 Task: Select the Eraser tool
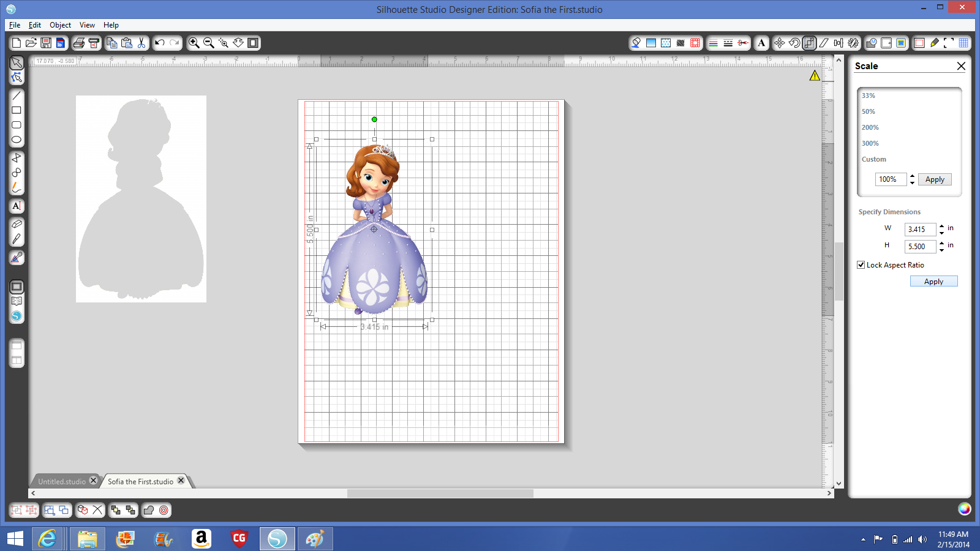[17, 224]
